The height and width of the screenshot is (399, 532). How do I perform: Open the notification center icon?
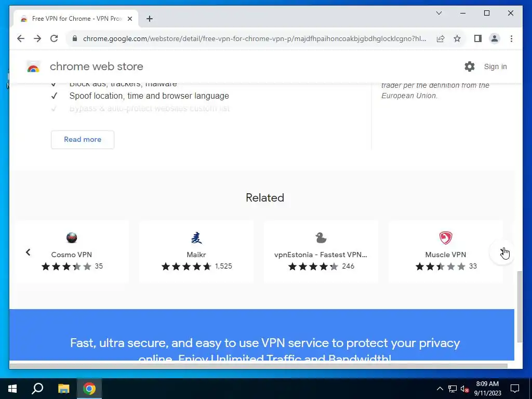(515, 389)
